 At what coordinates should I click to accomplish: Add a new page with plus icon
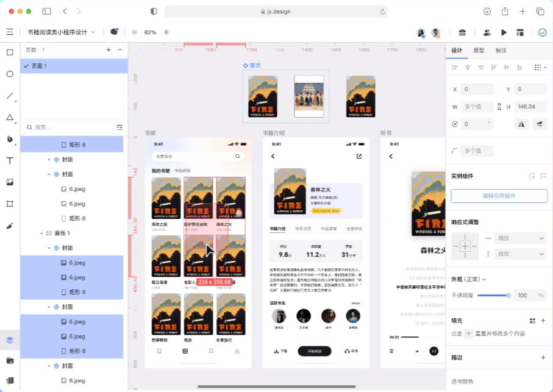[x=109, y=50]
